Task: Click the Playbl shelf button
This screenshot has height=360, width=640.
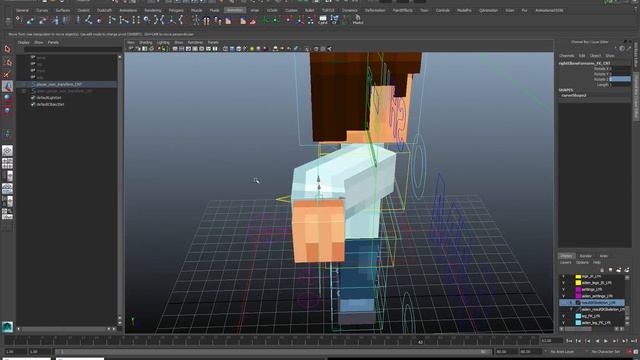Action: 358,19
